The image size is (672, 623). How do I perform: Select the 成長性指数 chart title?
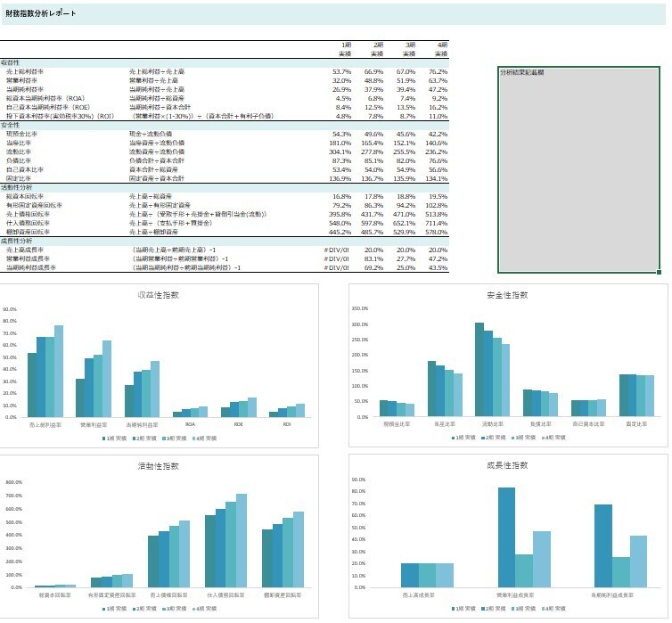click(x=507, y=465)
